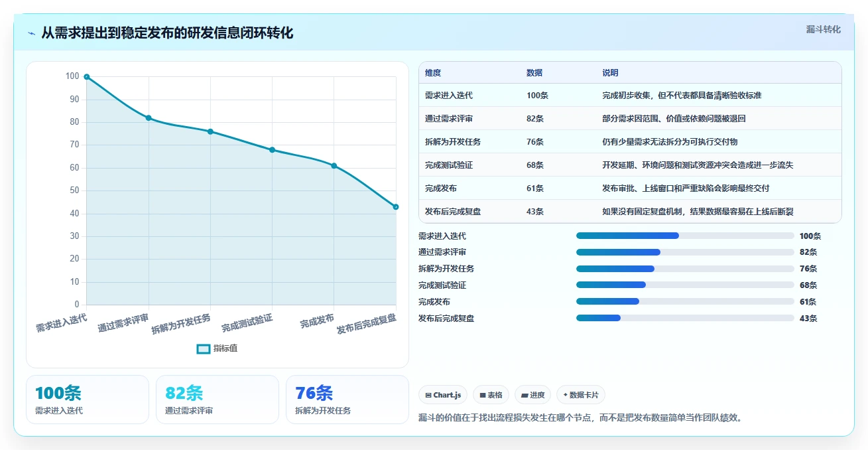
Task: Click the 43条 table cell
Action: point(535,212)
